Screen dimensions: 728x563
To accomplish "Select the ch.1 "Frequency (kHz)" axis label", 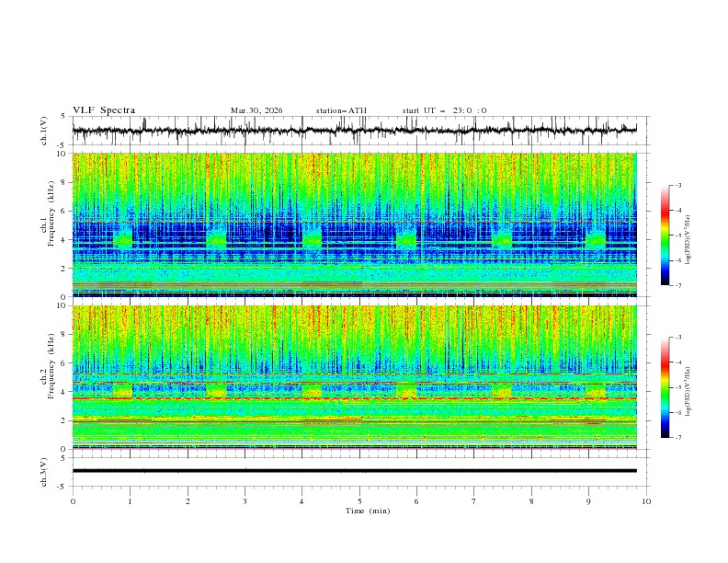I will click(51, 213).
